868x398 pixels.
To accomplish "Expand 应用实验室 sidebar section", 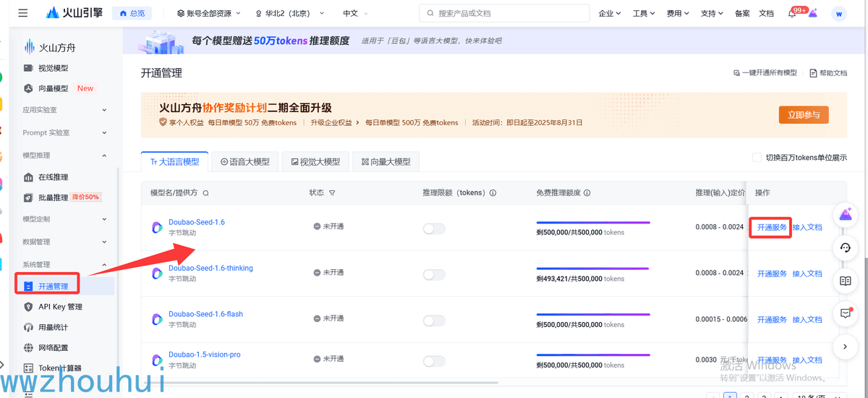I will [65, 110].
